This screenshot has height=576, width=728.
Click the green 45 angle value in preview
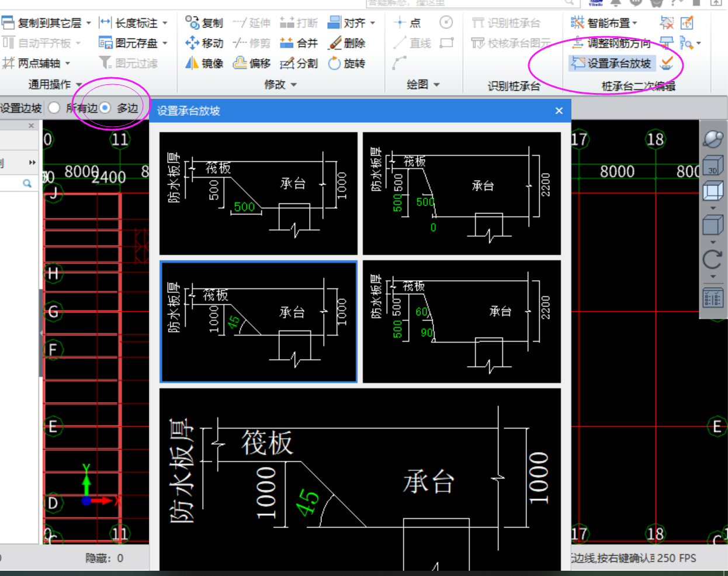pos(307,502)
